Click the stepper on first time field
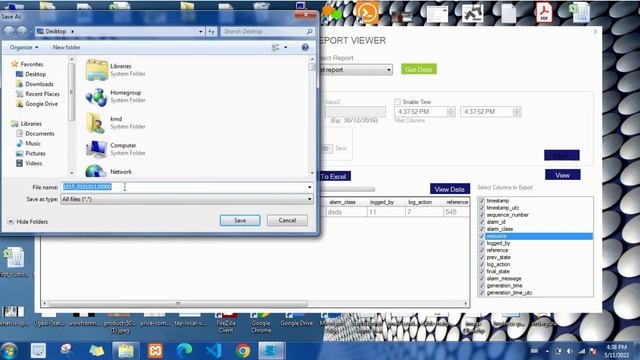Screen dimensions: 640x360 pyautogui.click(x=451, y=111)
